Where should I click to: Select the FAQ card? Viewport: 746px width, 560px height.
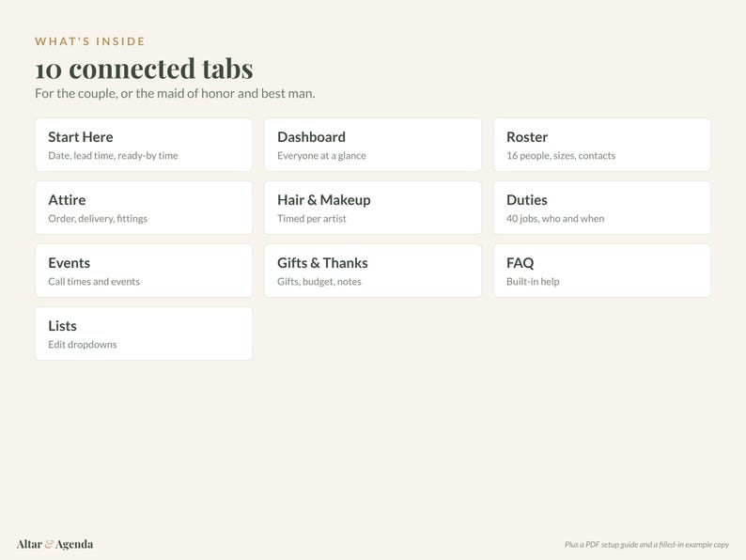click(x=602, y=271)
